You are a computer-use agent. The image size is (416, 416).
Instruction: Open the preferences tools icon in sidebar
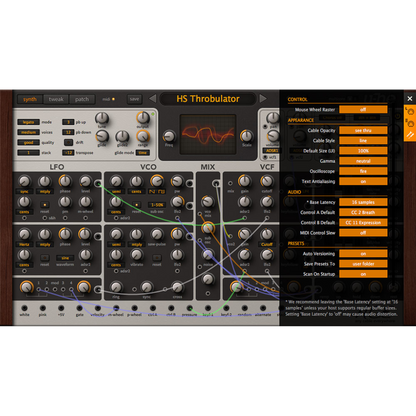(x=410, y=135)
